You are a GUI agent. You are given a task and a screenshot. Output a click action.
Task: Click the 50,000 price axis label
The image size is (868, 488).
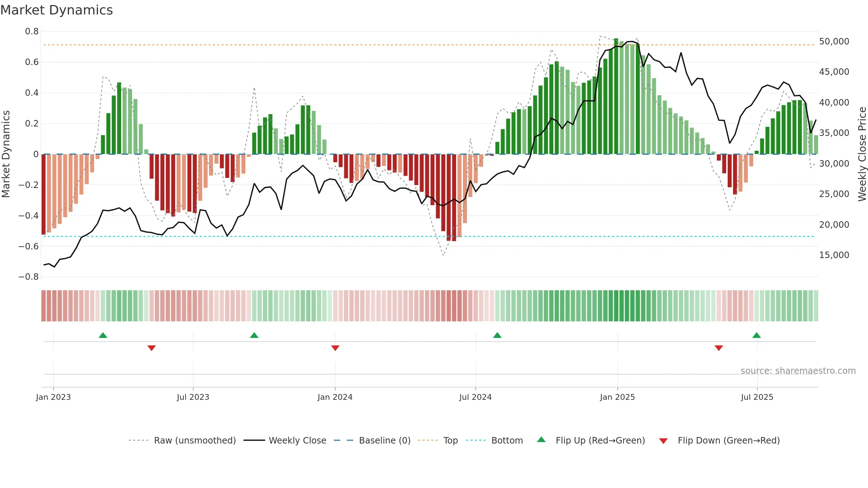click(834, 41)
